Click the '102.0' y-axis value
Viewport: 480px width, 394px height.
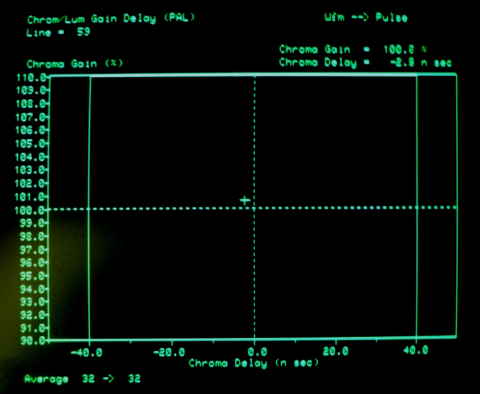[31, 183]
